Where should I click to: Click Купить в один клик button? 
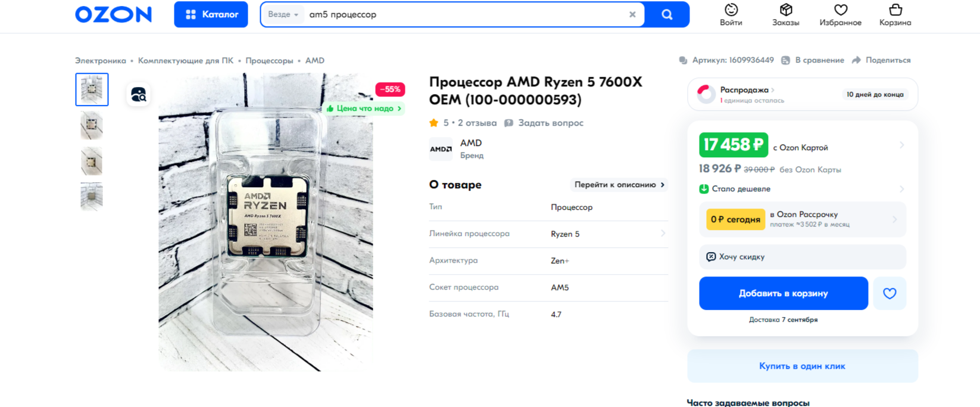click(803, 366)
